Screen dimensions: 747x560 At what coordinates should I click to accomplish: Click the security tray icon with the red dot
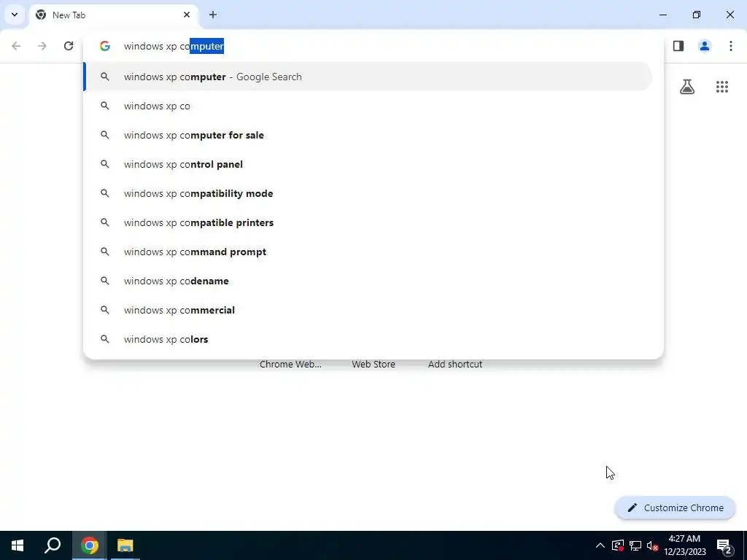[x=618, y=545]
